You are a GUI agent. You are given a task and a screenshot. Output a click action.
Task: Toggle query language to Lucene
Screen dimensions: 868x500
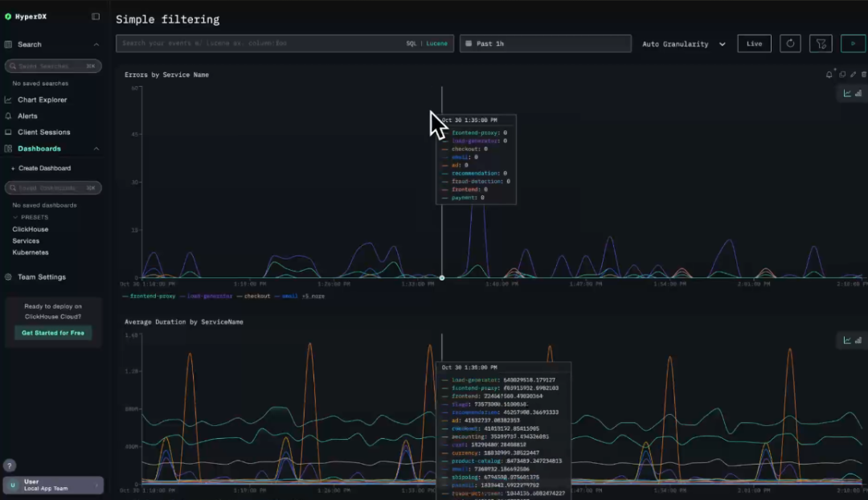pyautogui.click(x=436, y=43)
